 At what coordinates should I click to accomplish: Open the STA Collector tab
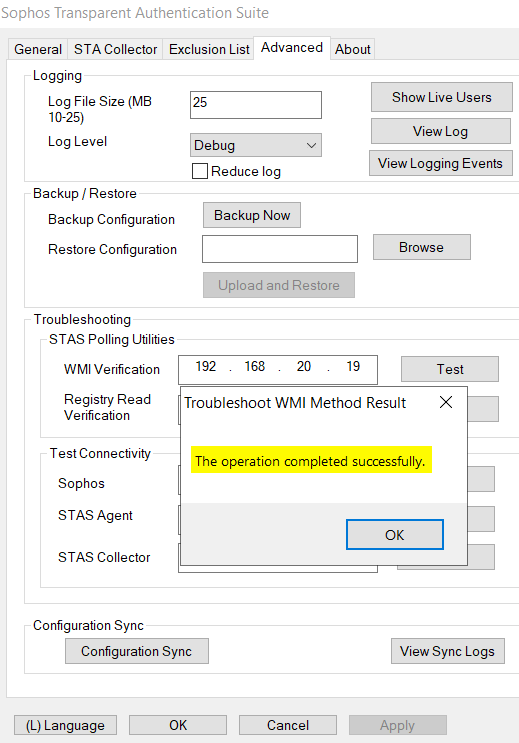tap(115, 49)
